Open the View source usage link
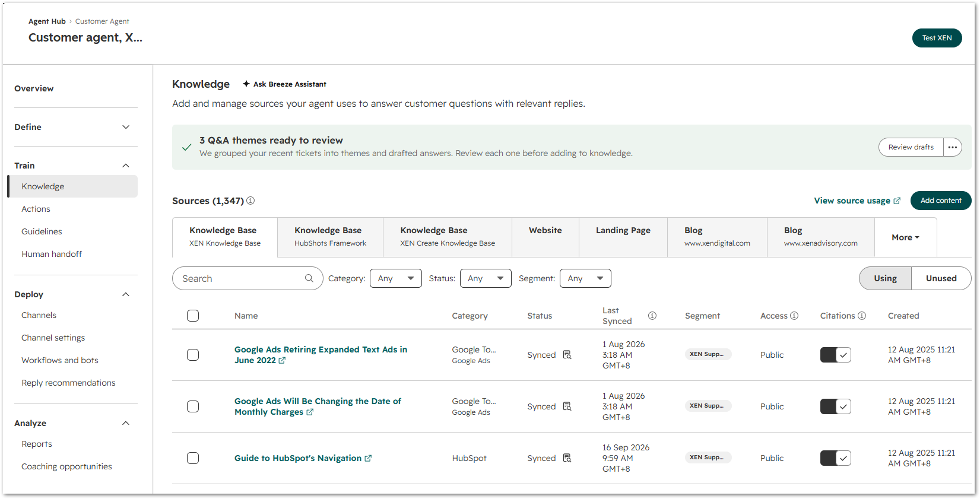 click(x=857, y=201)
